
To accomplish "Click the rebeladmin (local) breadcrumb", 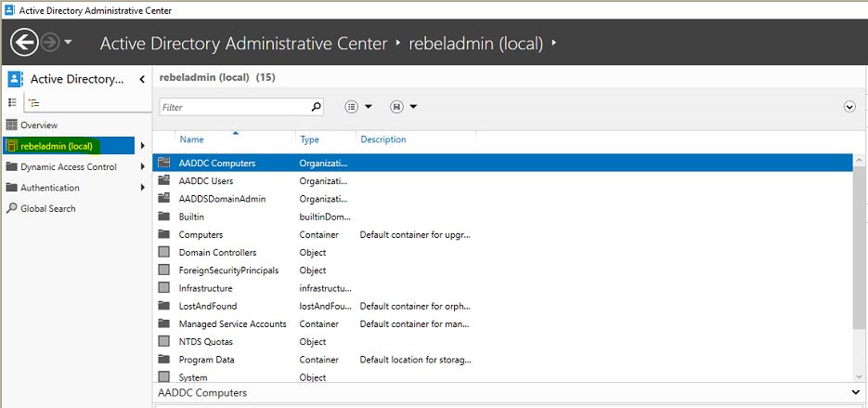I will point(476,43).
